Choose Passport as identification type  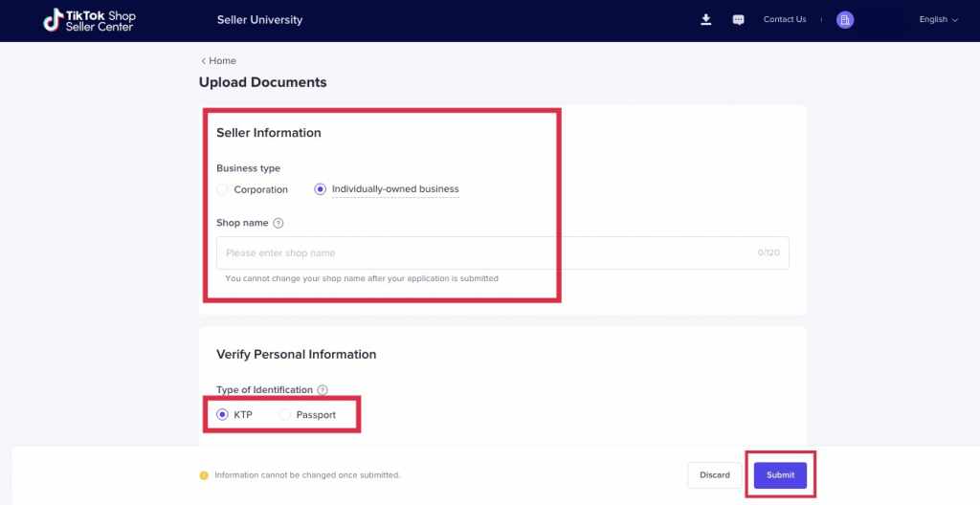[285, 415]
